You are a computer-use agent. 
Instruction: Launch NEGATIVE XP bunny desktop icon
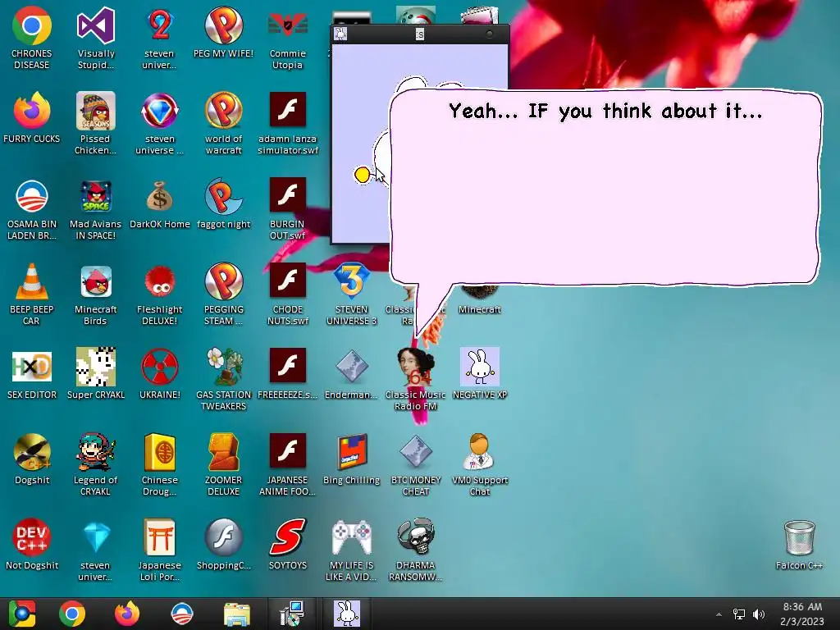pos(479,374)
